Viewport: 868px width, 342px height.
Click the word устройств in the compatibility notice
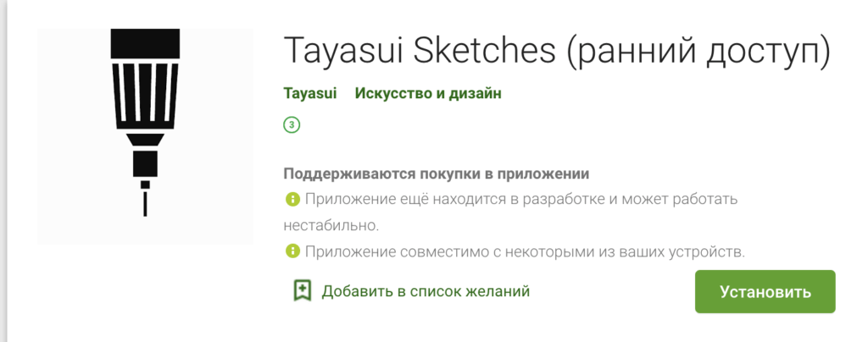coord(706,251)
